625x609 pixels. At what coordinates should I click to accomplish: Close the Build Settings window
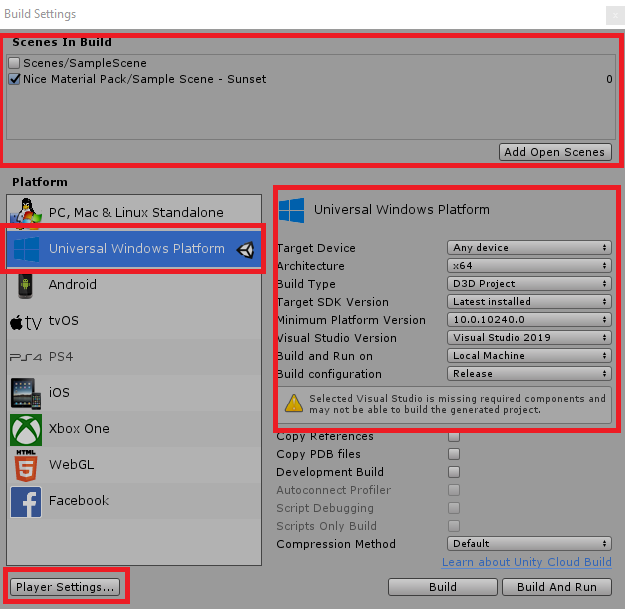(x=615, y=16)
